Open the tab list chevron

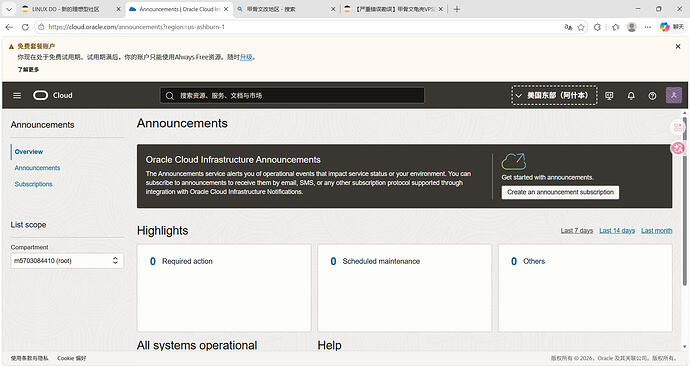[9, 9]
